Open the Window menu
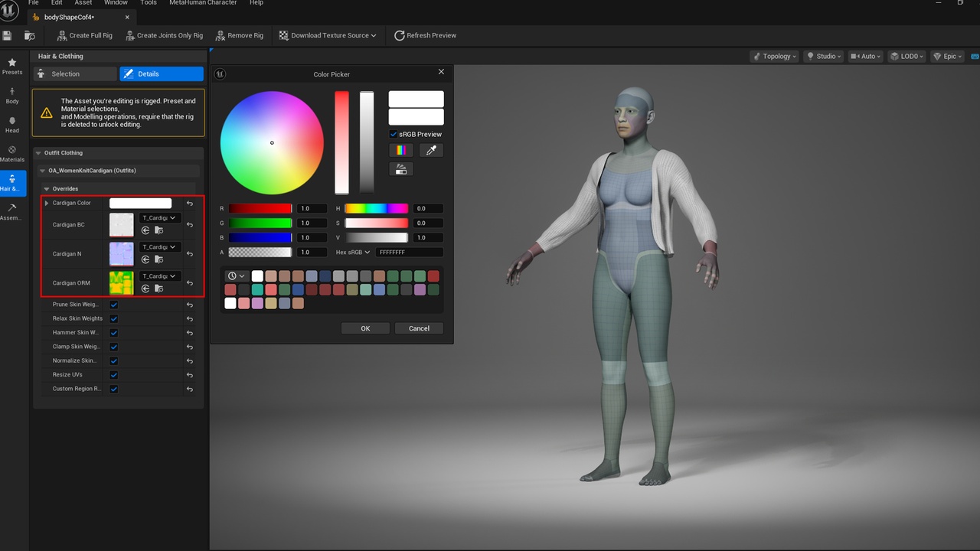 (x=116, y=3)
